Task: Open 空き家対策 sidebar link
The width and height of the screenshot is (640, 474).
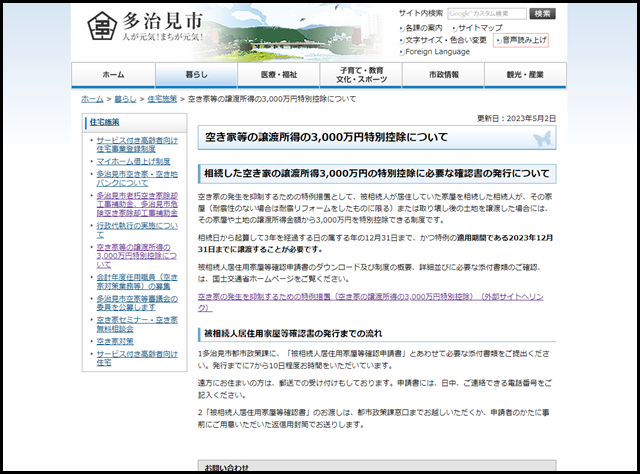Action: [115, 341]
